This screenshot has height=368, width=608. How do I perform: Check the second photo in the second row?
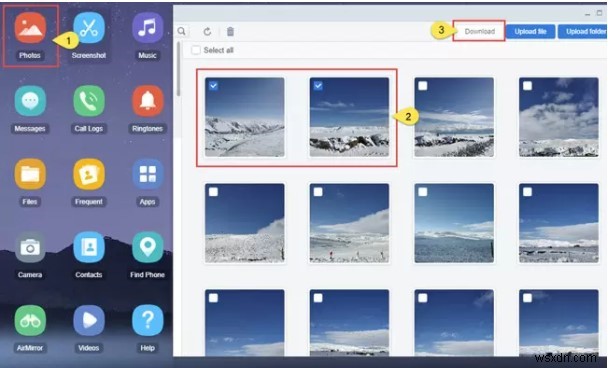tap(318, 192)
